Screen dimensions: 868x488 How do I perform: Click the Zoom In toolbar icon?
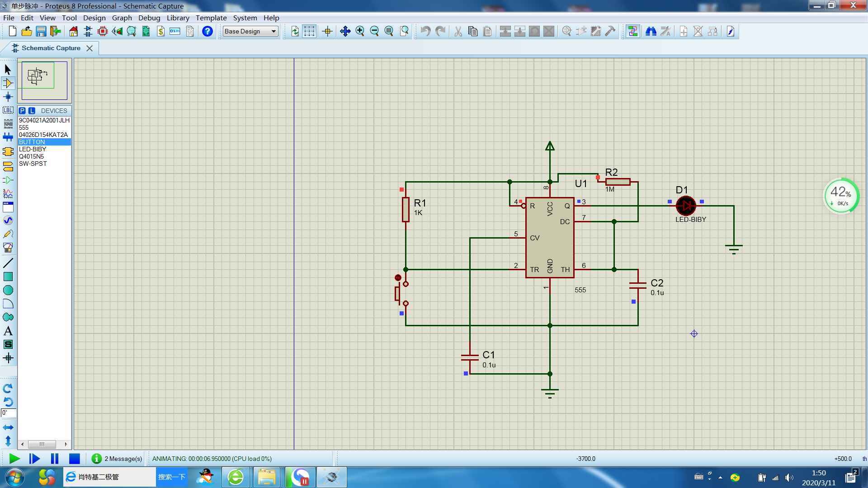pyautogui.click(x=360, y=31)
